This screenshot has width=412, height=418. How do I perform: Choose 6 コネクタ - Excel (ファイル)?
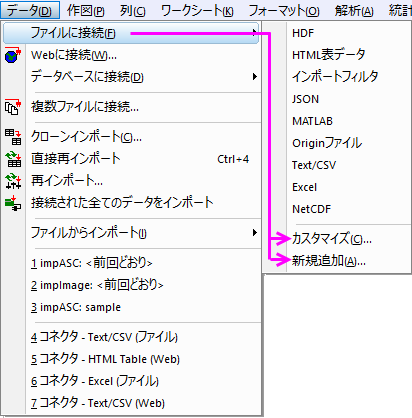pyautogui.click(x=131, y=381)
